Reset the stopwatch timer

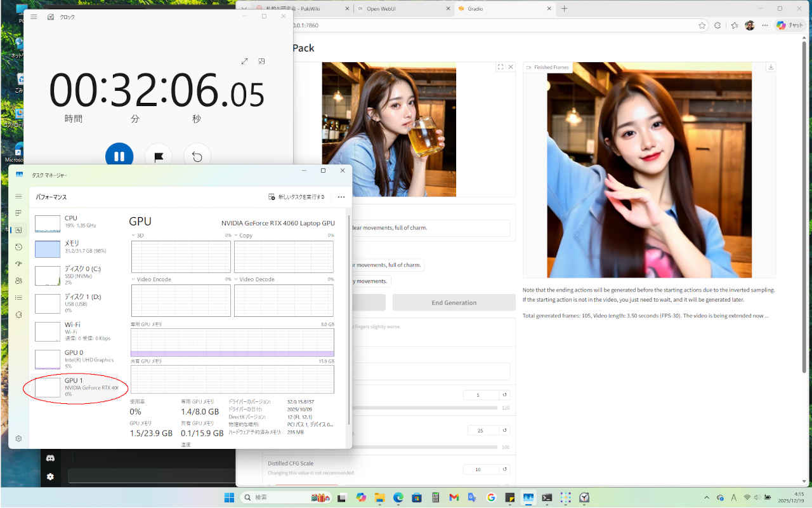tap(197, 156)
